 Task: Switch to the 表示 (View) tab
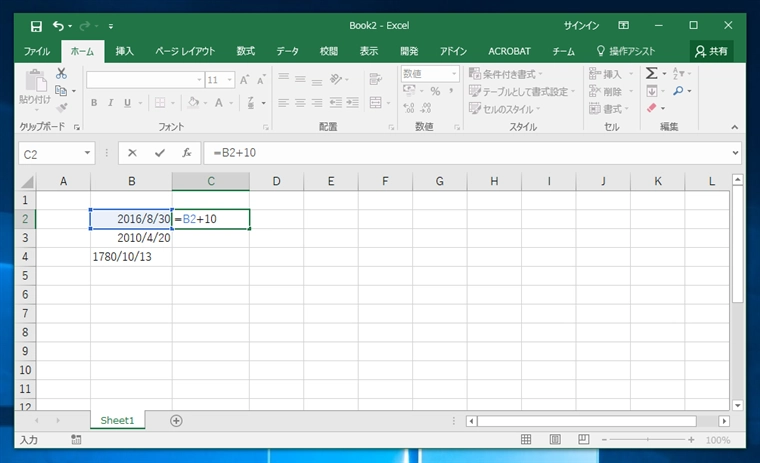click(x=369, y=51)
